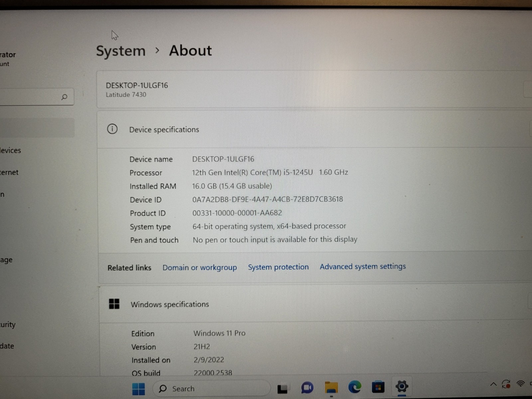The height and width of the screenshot is (399, 532).
Task: Collapse the Windows specifications section header
Action: [x=315, y=304]
